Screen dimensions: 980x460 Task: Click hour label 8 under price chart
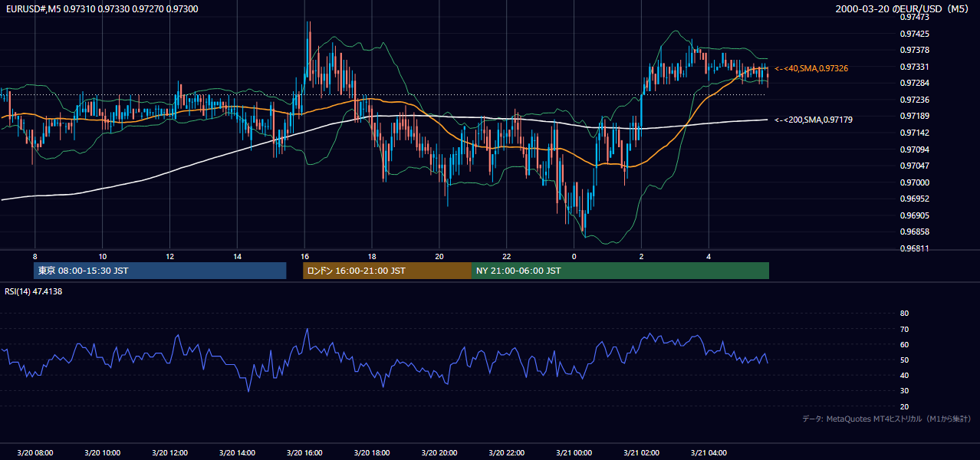[x=35, y=256]
